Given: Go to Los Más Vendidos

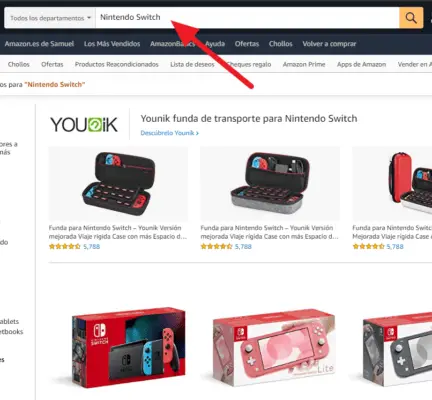Looking at the screenshot, I should 112,44.
